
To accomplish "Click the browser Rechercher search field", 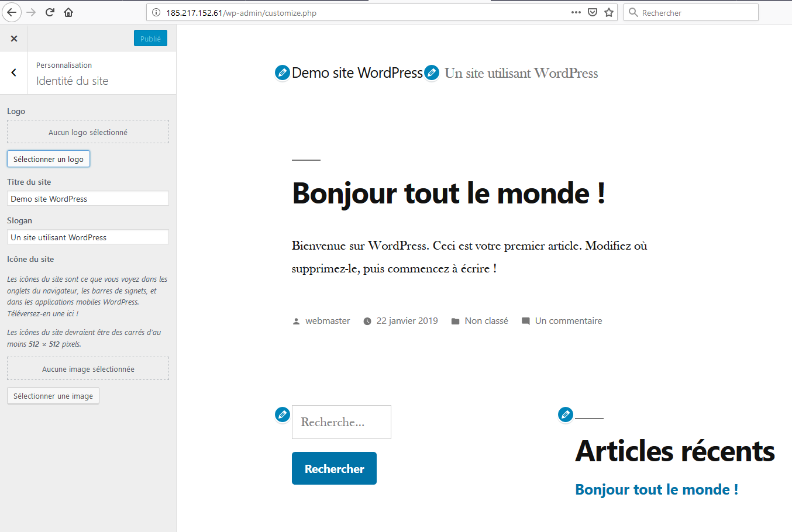I will [691, 12].
